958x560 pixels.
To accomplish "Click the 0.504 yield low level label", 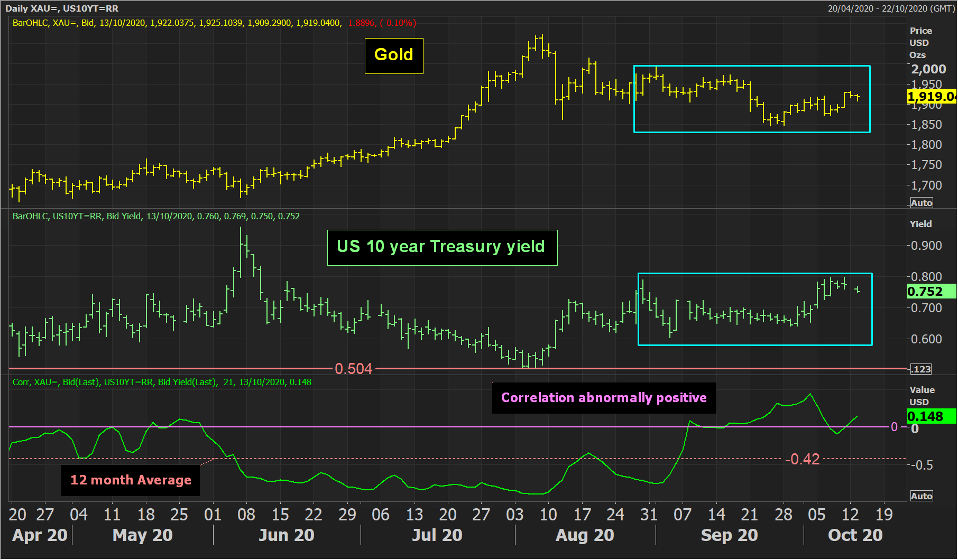I will (x=354, y=369).
